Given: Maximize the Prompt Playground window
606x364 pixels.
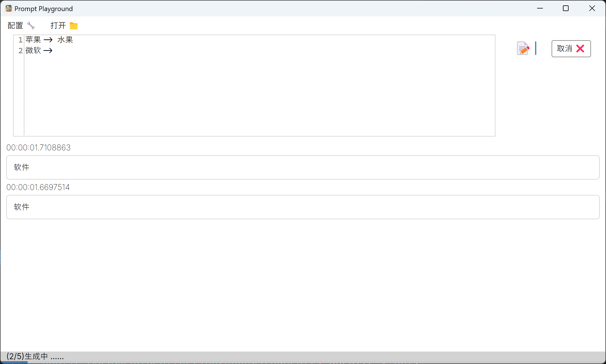Looking at the screenshot, I should (x=566, y=8).
